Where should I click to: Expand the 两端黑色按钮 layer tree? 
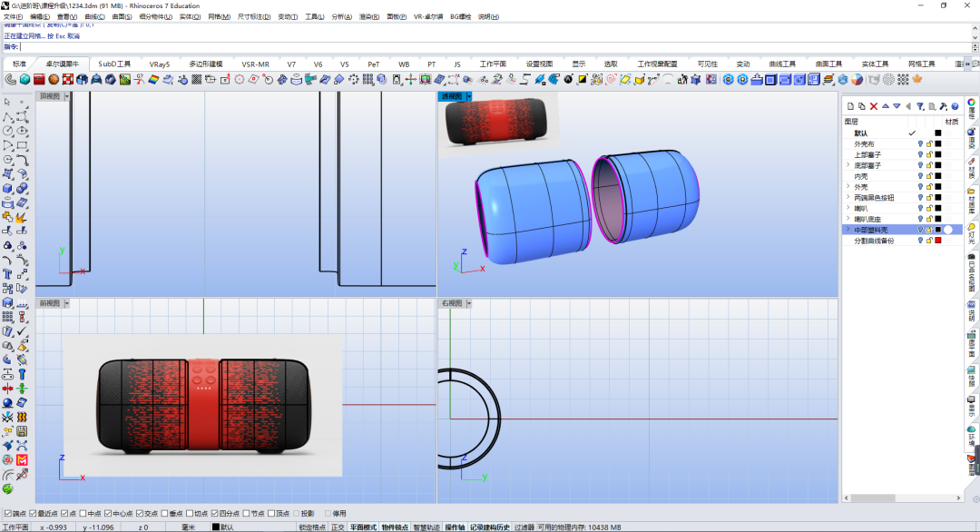pyautogui.click(x=848, y=197)
